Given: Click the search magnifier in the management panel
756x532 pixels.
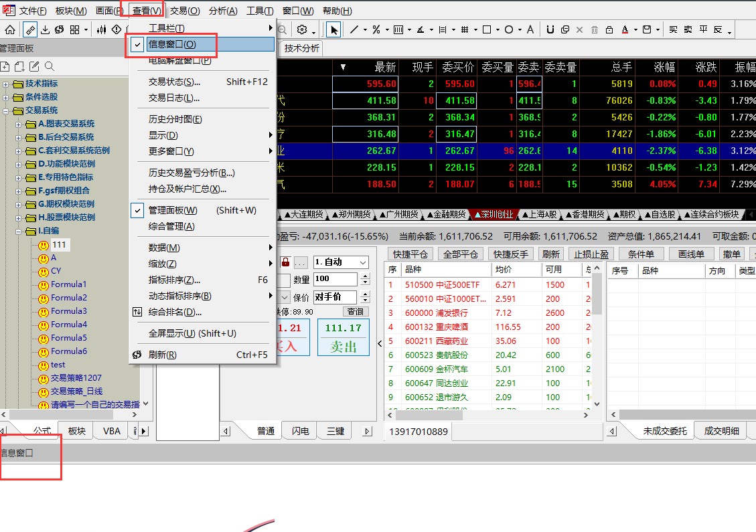Looking at the screenshot, I should point(49,66).
